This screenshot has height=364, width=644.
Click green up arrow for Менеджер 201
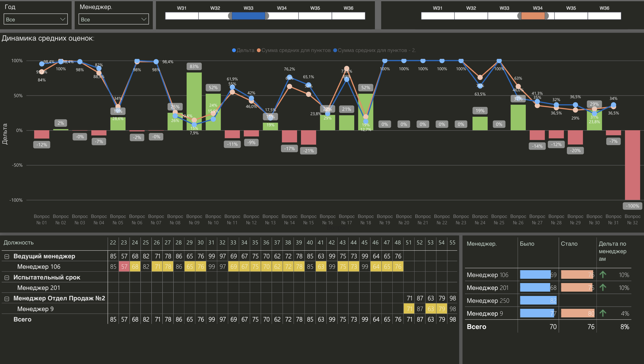pyautogui.click(x=603, y=287)
